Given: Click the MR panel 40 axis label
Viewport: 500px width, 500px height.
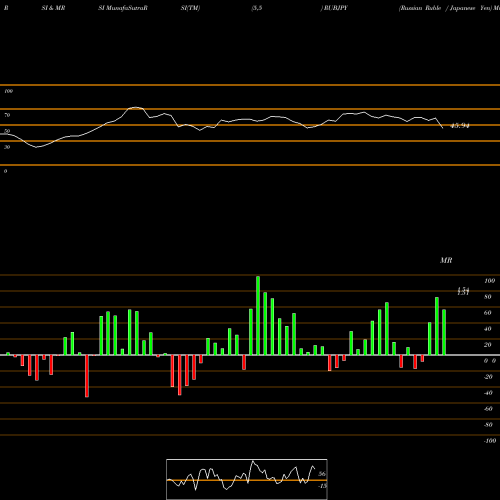Looking at the screenshot, I should (x=488, y=329).
